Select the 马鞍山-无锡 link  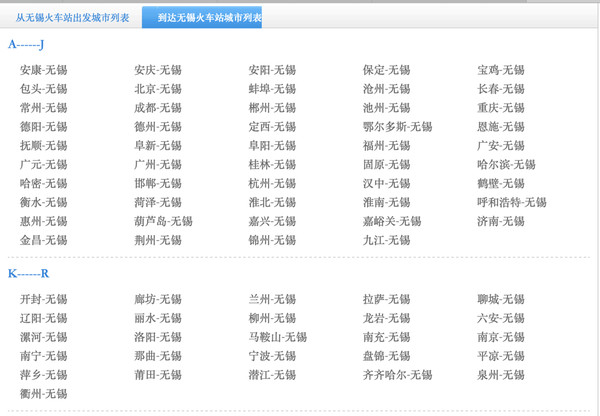[x=277, y=337]
